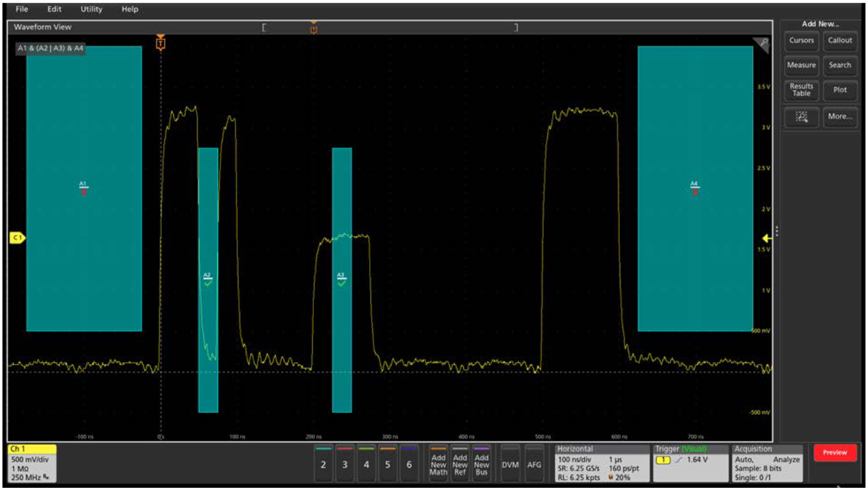This screenshot has width=868, height=489.
Task: Click the zoom box icon in Add New panel
Action: 801,116
